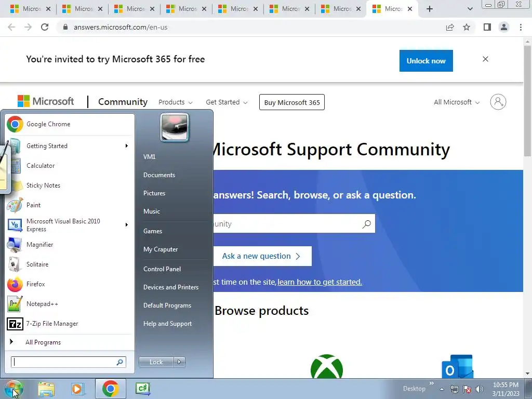This screenshot has width=532, height=399.
Task: Click the Community header link
Action: click(123, 102)
